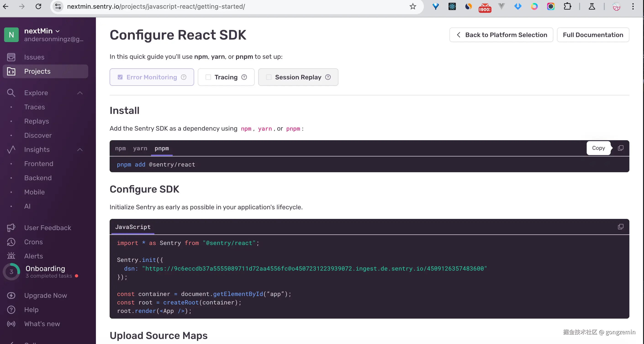
Task: Copy the pnpm install command
Action: point(620,148)
